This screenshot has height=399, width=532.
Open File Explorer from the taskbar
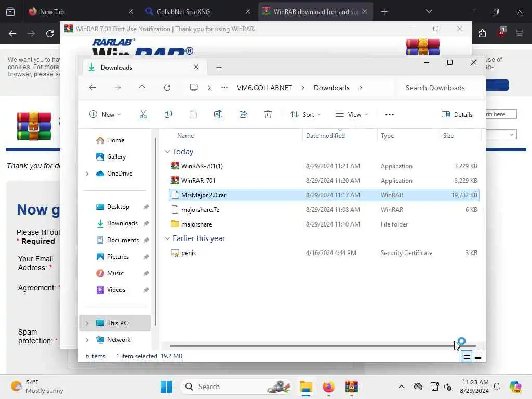(305, 387)
